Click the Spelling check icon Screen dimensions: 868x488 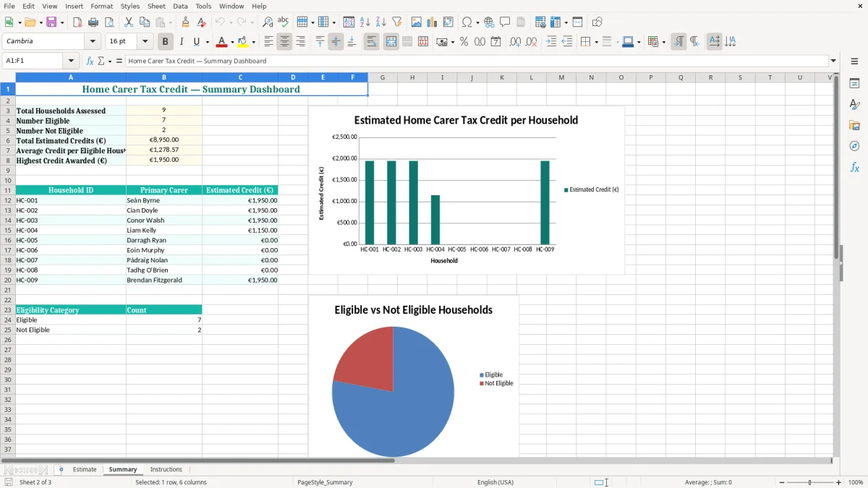284,22
